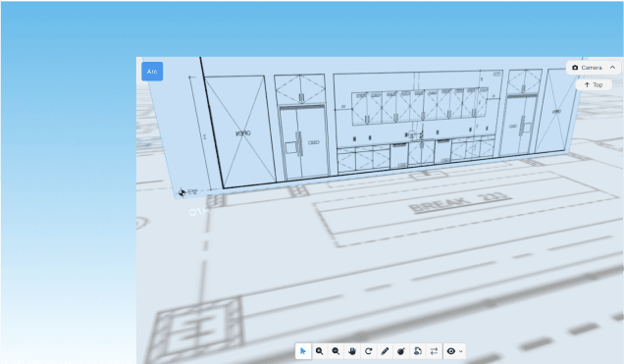This screenshot has width=624, height=364.
Task: Click the OPEN label on elevation drawing
Action: [243, 133]
